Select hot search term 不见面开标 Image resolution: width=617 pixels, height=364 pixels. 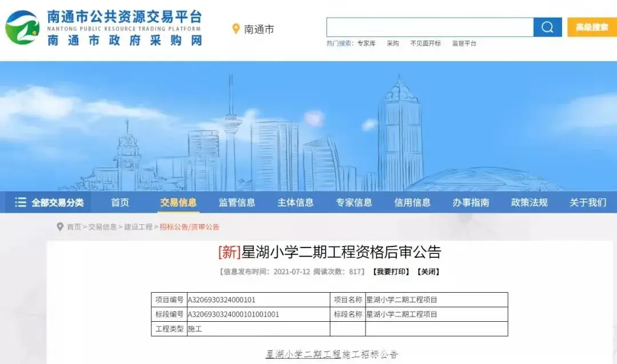[x=426, y=43]
